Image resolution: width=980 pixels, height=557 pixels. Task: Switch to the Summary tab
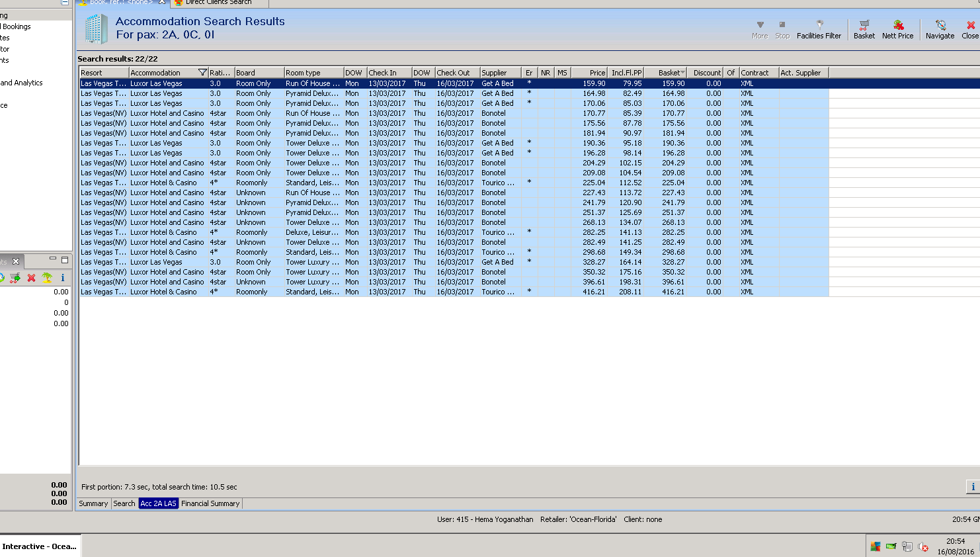click(93, 503)
